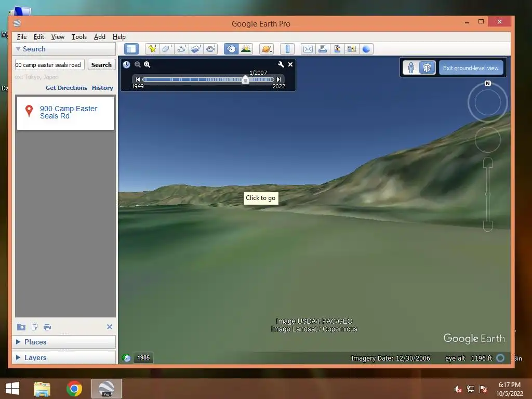Click the look-around compass ring

487,102
